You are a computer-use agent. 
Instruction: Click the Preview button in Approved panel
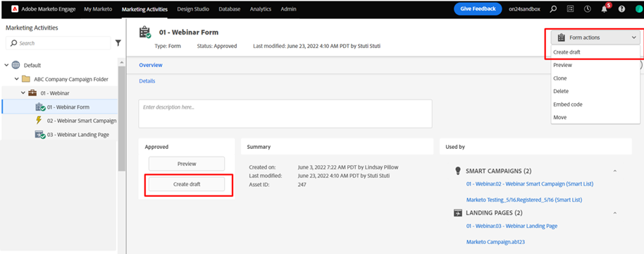pyautogui.click(x=187, y=164)
